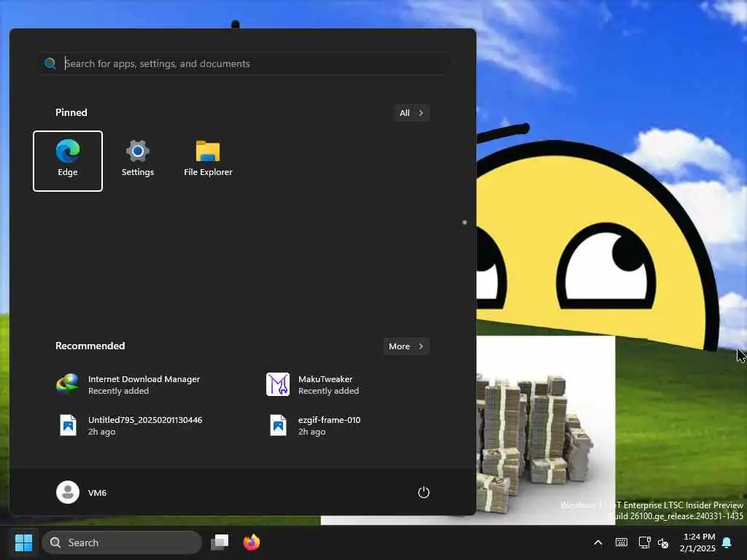Click the network display tray icon
747x560 pixels.
coord(644,542)
